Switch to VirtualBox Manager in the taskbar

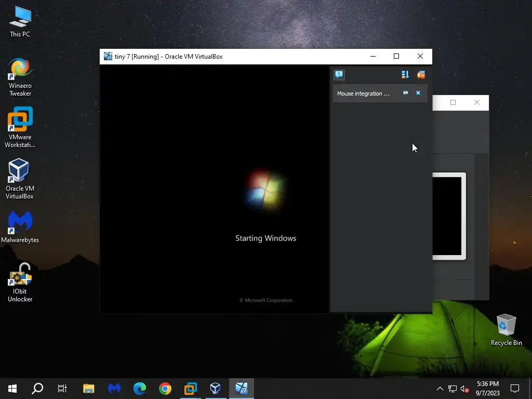click(216, 389)
